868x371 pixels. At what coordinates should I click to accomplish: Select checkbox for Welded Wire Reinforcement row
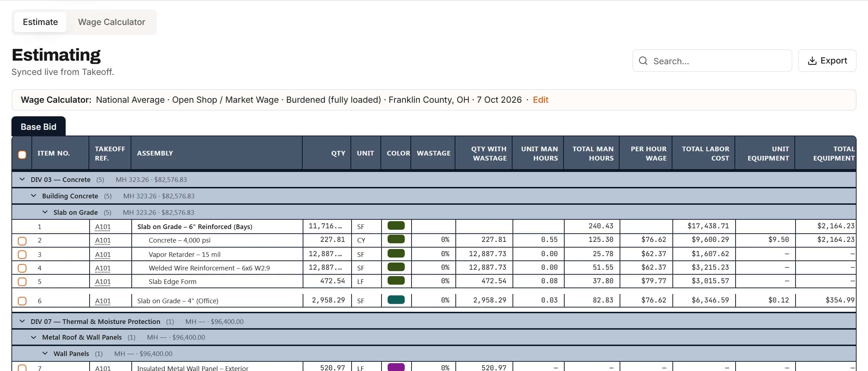22,268
